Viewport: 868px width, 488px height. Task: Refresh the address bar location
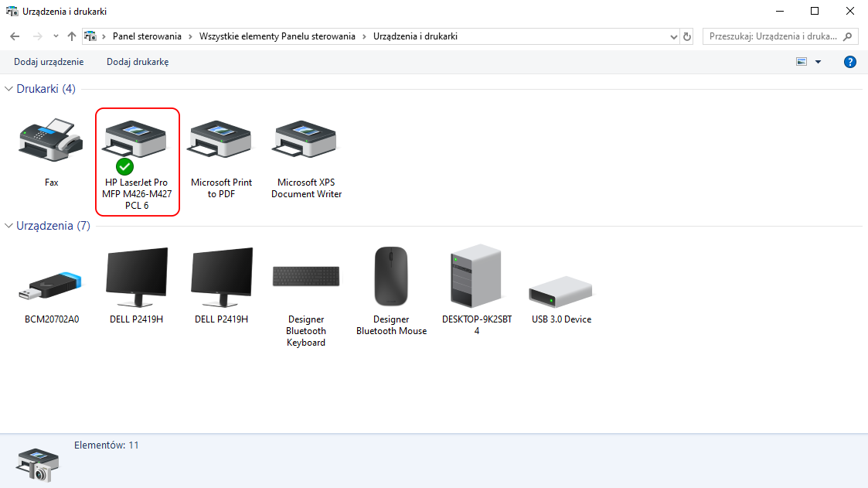coord(687,36)
